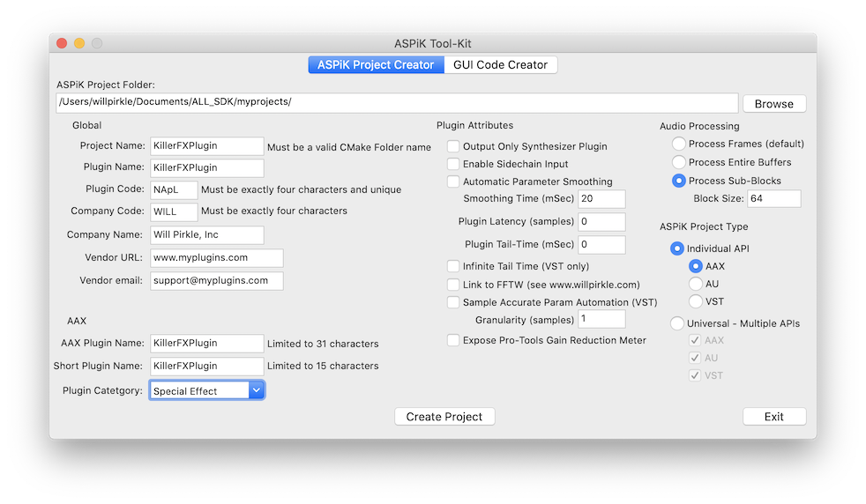
Task: Check Enable Sidechain Input
Action: [453, 164]
